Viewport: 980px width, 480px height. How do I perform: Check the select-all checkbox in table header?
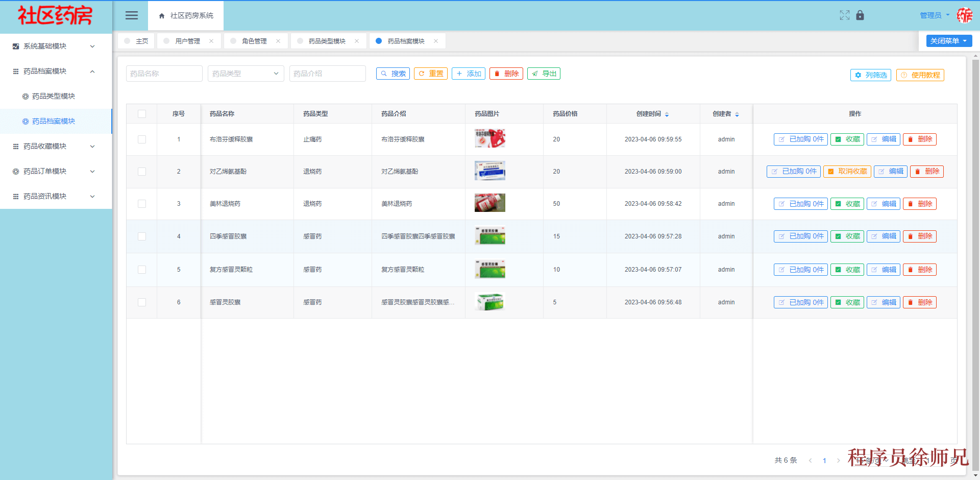(141, 114)
